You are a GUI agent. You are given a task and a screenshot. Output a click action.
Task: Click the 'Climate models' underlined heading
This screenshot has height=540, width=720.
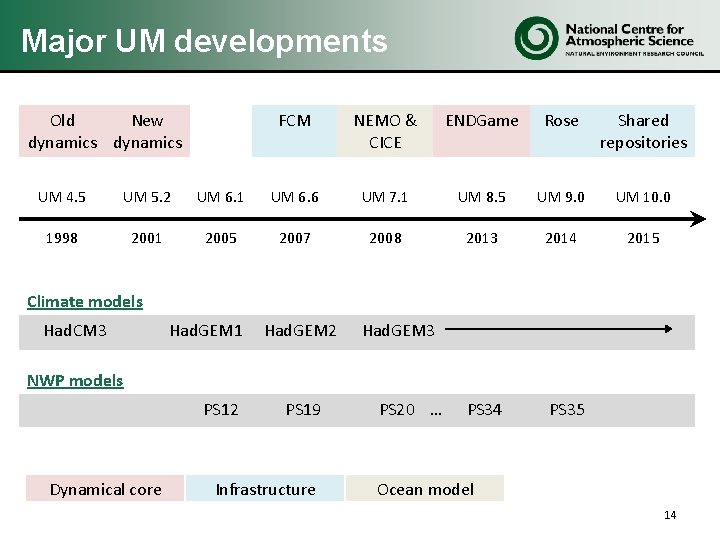pos(85,302)
